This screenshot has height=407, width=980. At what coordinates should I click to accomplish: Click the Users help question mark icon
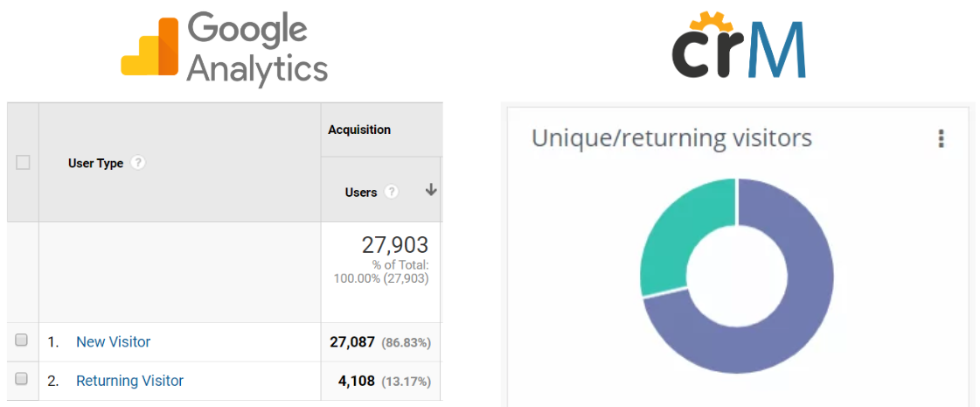pyautogui.click(x=392, y=193)
